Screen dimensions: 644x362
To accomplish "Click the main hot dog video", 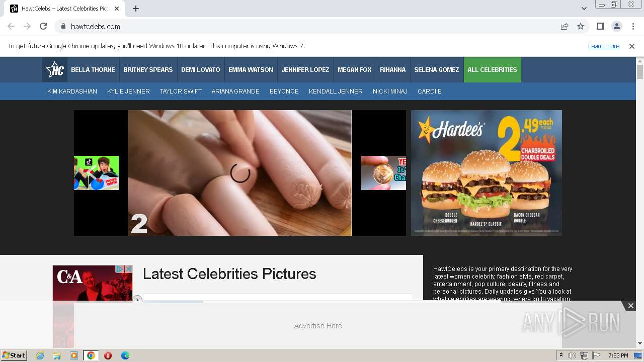I will (x=240, y=173).
